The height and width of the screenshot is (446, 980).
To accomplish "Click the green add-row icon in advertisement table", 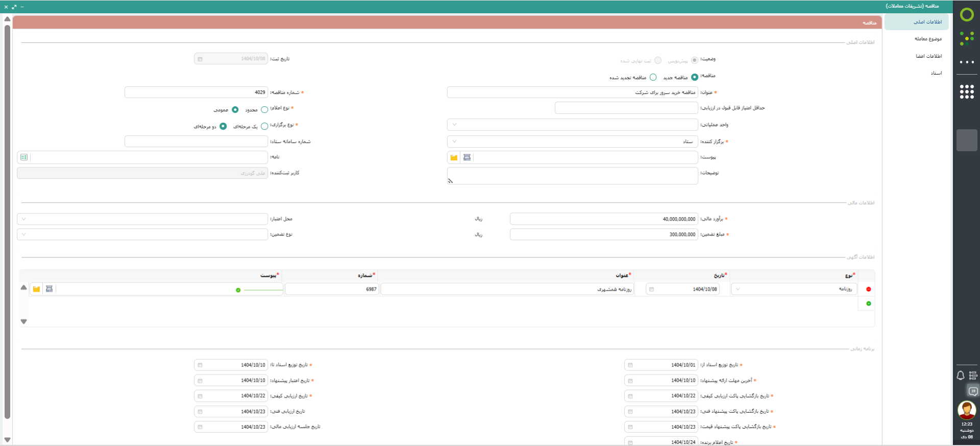I will coord(868,303).
